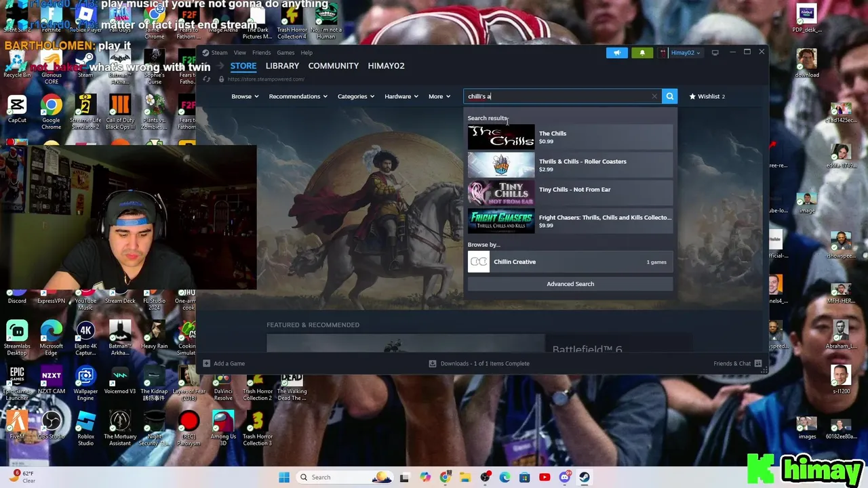Switch to the STORE tab
Screen dimensions: 868x488
pos(243,66)
